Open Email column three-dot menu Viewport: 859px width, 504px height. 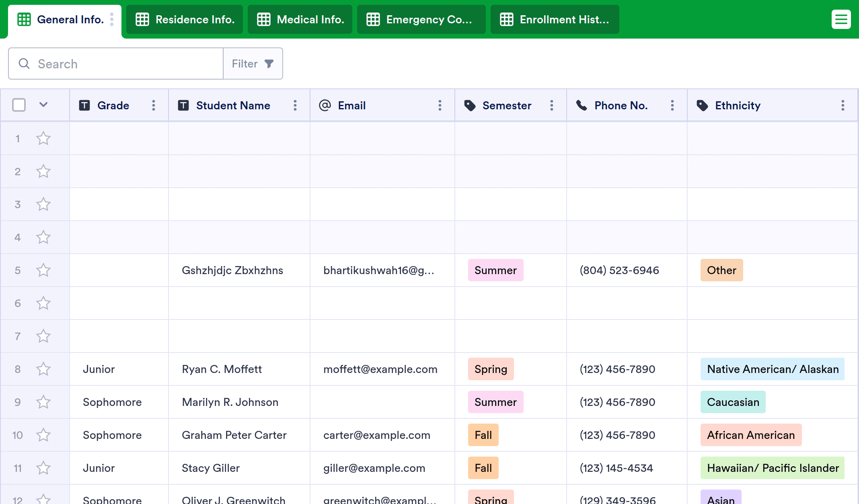[440, 105]
